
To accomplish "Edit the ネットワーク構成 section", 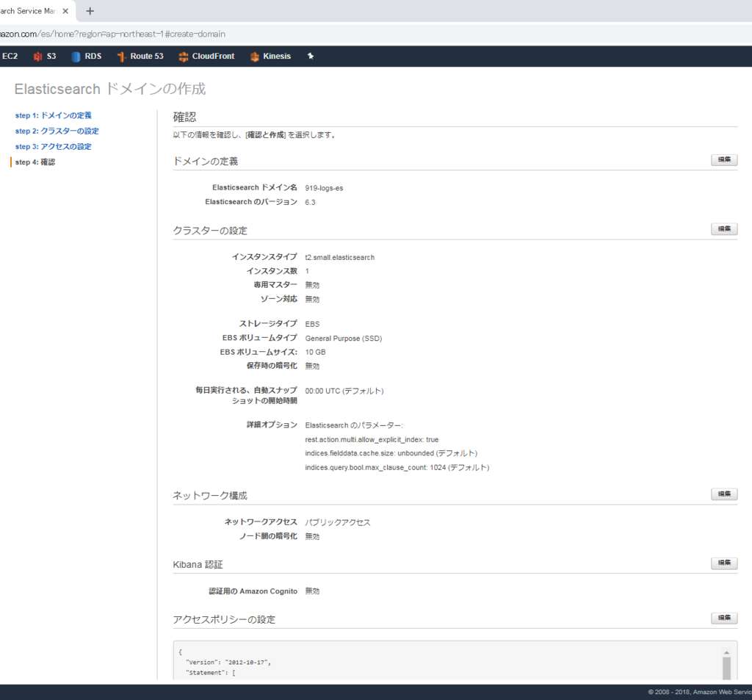I will [x=724, y=494].
